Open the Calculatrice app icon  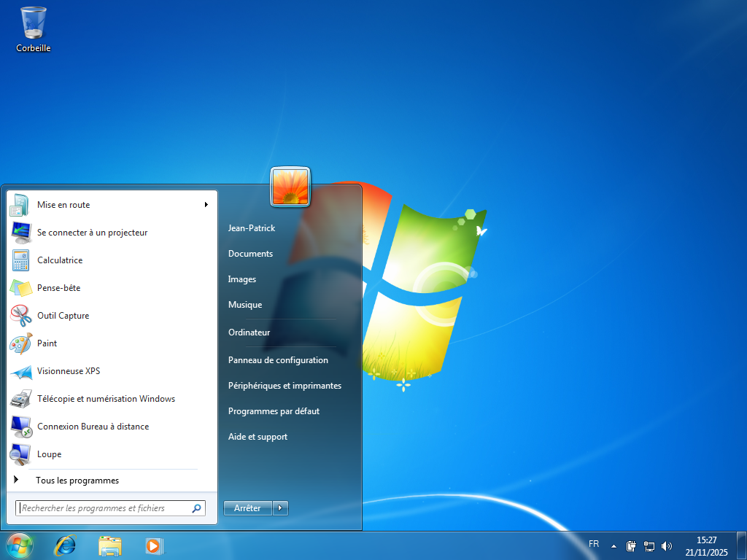pos(20,260)
